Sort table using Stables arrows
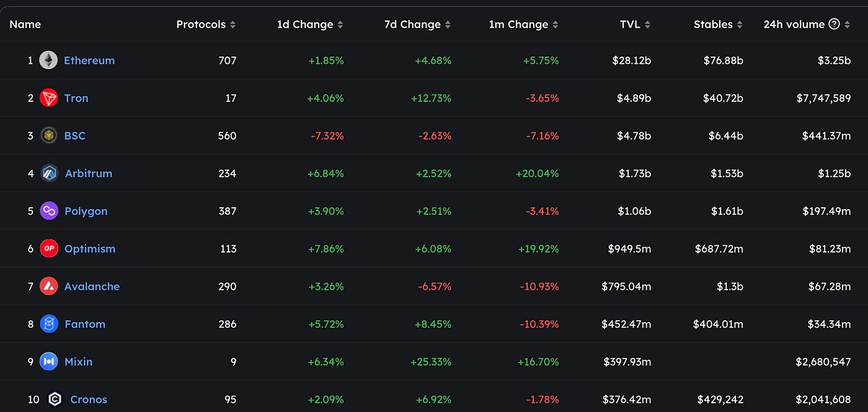Viewport: 868px width, 412px height. point(739,25)
